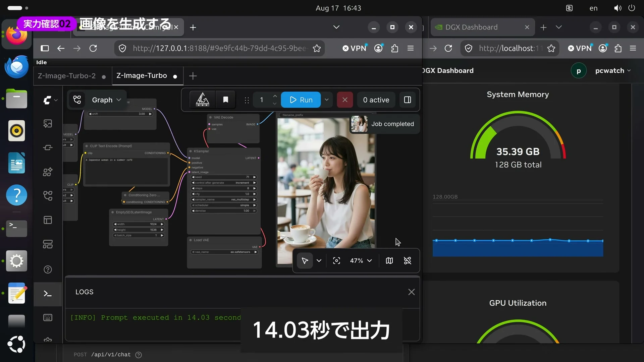
Task: Open the 47% zoom dropdown
Action: pos(361,261)
